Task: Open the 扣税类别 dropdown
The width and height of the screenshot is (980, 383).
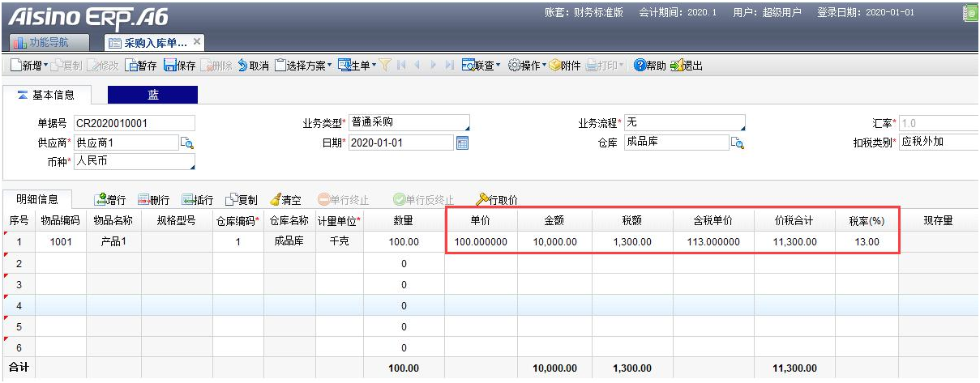Action: [x=939, y=143]
